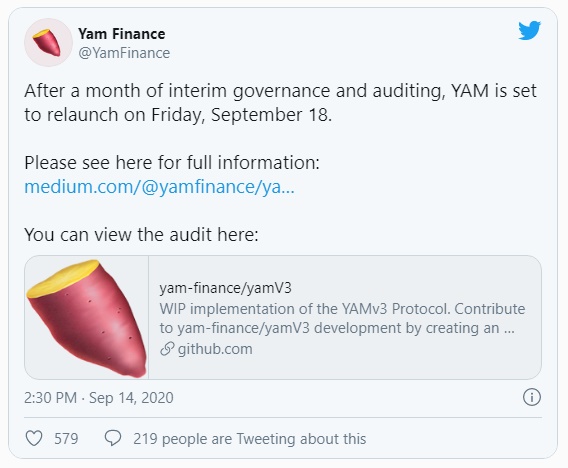The image size is (568, 468).
Task: Click the reply speech bubble icon
Action: pos(113,438)
